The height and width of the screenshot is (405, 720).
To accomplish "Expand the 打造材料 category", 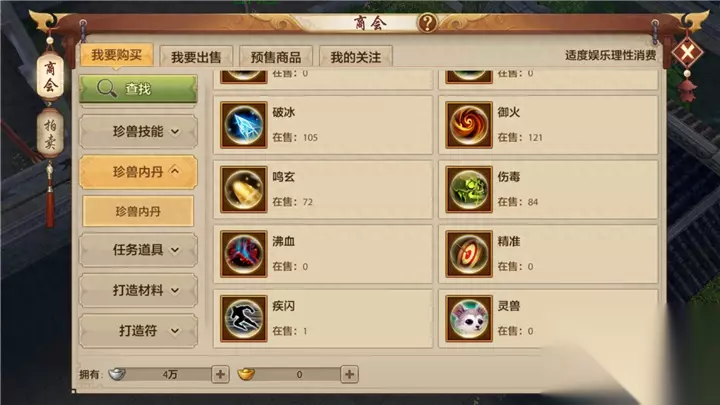I will (138, 290).
